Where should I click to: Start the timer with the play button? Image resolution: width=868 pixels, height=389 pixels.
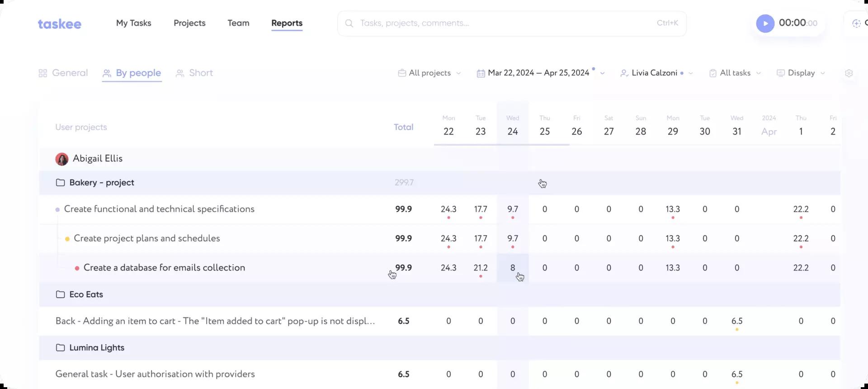click(x=765, y=24)
